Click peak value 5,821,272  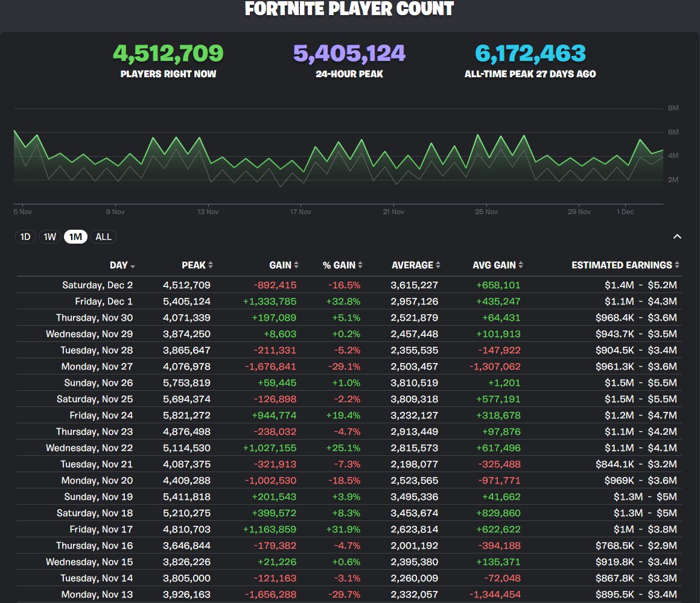tap(186, 415)
